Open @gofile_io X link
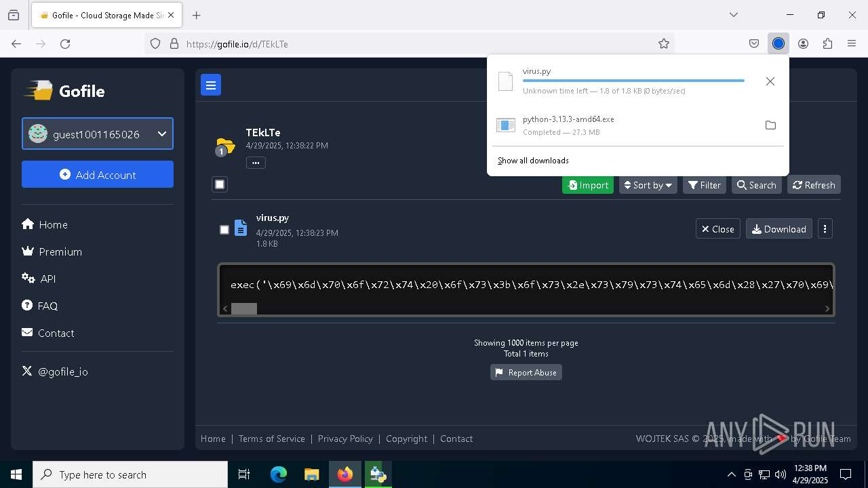Screen dimensions: 868x488 (x=55, y=371)
